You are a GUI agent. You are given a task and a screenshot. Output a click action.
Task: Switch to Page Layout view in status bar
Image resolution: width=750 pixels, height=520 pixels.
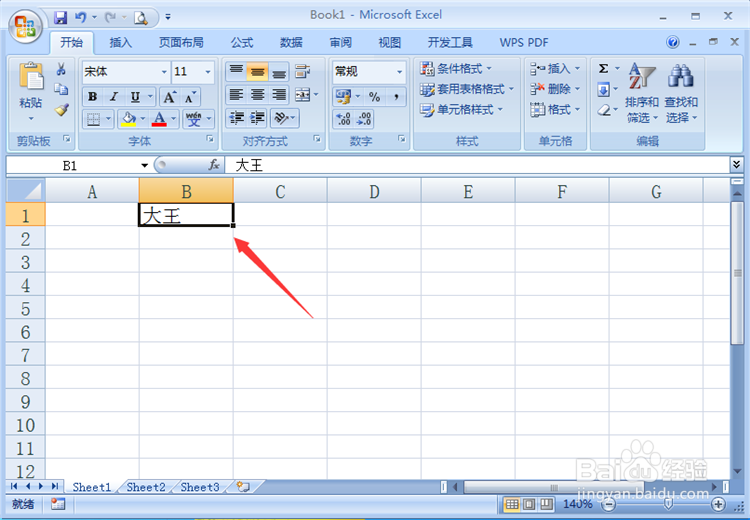point(529,504)
